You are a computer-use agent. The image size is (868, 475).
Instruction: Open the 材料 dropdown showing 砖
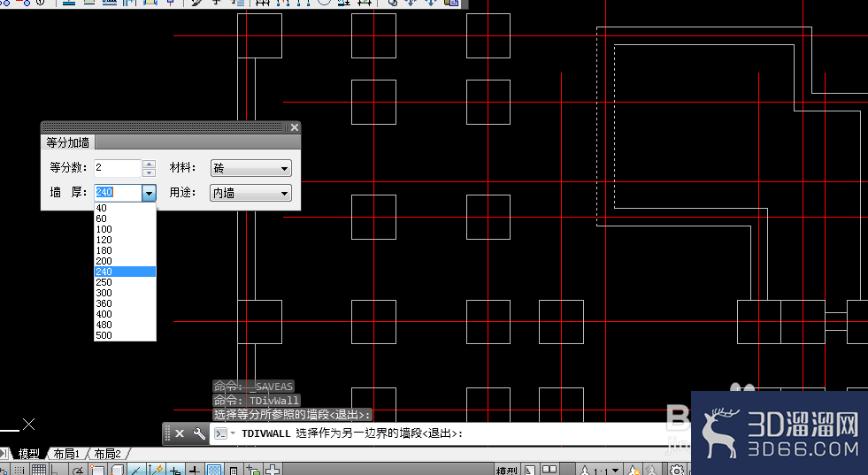(x=250, y=168)
